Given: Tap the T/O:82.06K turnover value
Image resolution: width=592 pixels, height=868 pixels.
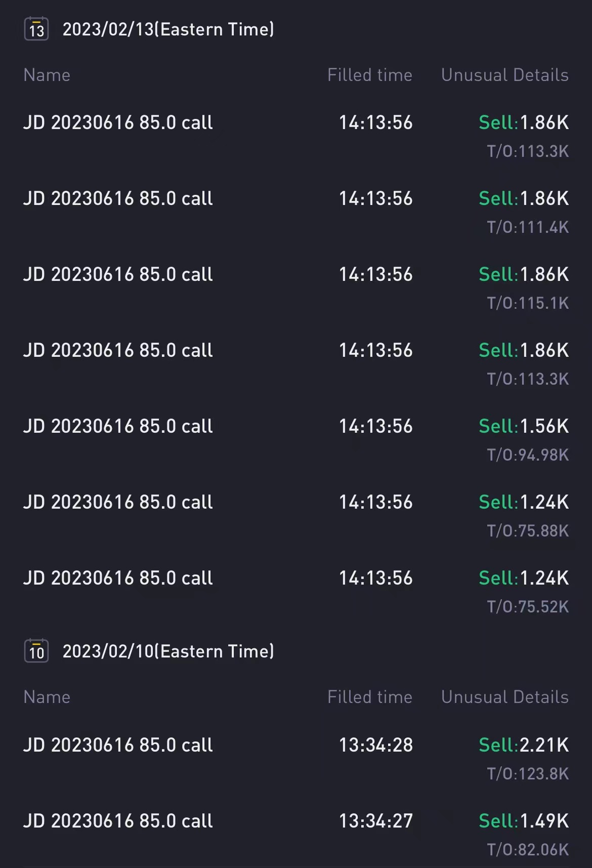Looking at the screenshot, I should coord(528,850).
